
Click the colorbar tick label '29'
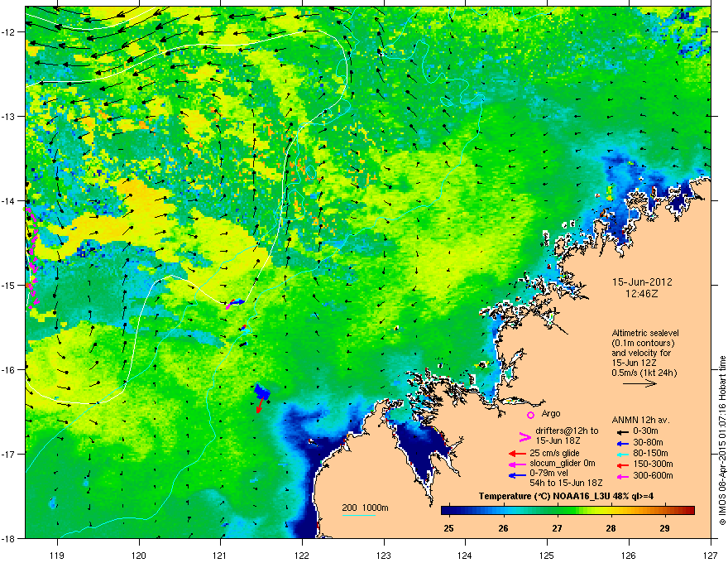click(665, 528)
